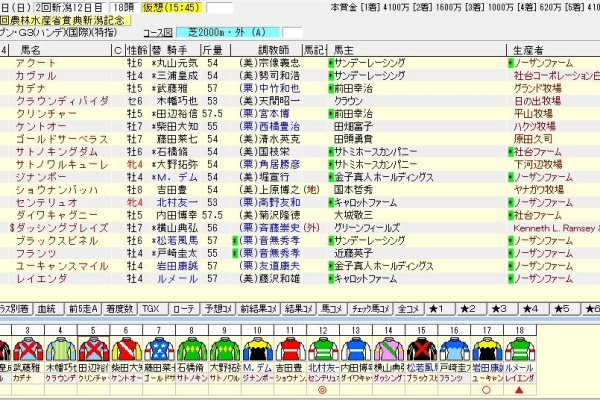Open the 血統 tab
Viewport: 600px width, 400px height.
pyautogui.click(x=49, y=309)
